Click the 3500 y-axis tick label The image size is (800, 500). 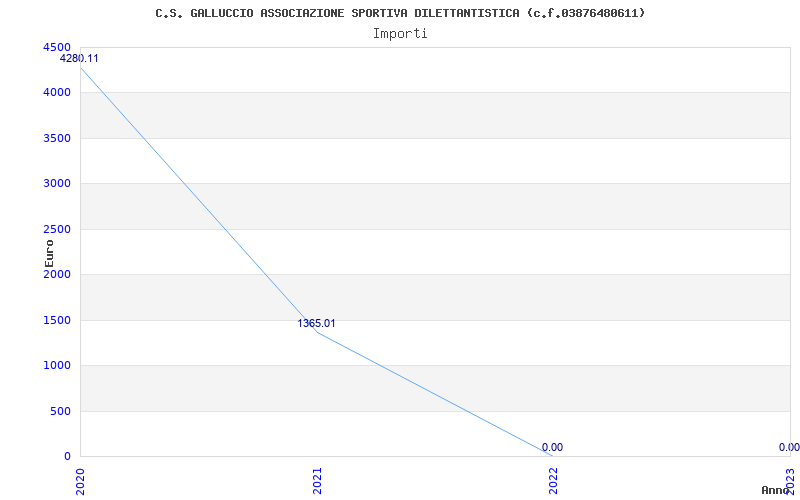56,139
